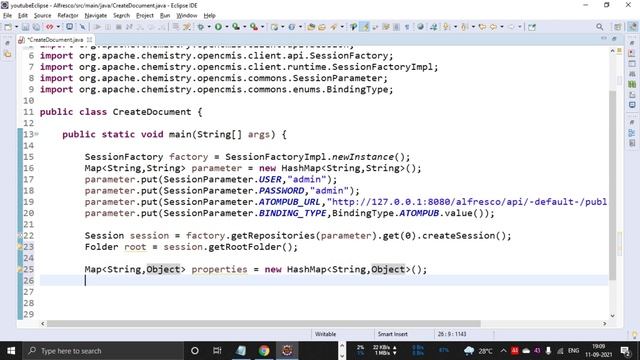Open the External Tools dropdown arrow
Viewport: 640px width, 360px height.
[262, 27]
